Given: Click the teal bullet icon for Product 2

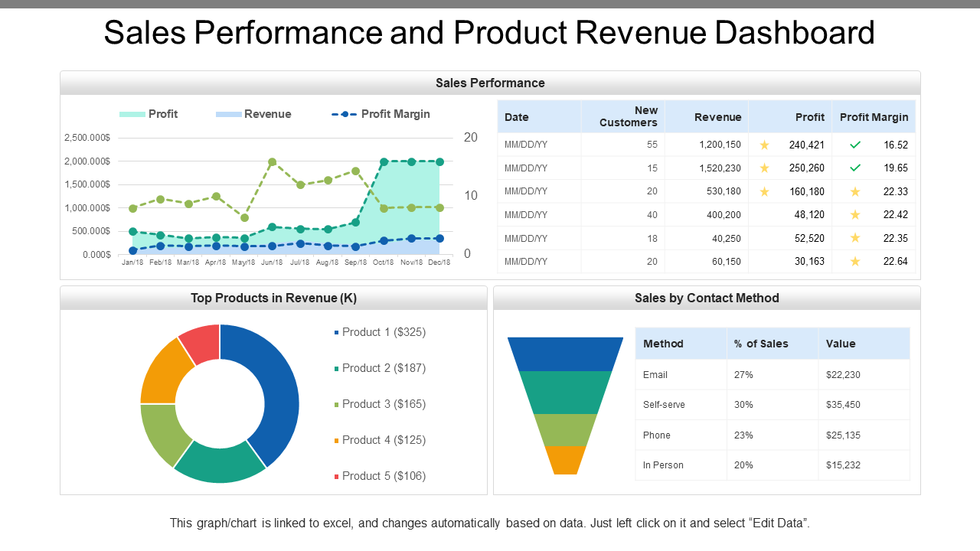Looking at the screenshot, I should [335, 368].
